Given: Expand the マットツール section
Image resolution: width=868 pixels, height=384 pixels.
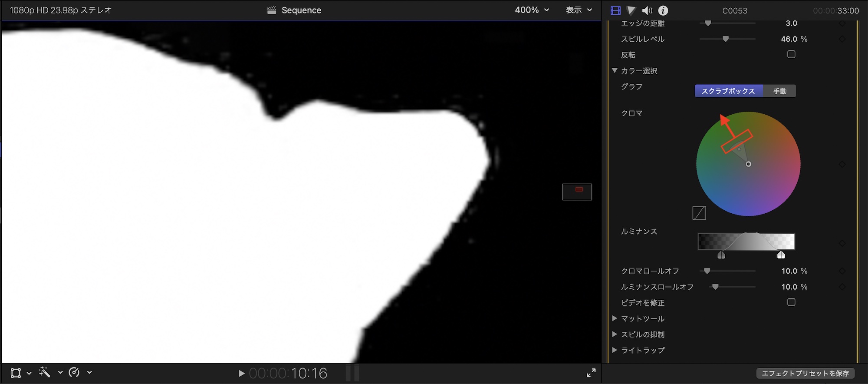Looking at the screenshot, I should click(x=615, y=318).
